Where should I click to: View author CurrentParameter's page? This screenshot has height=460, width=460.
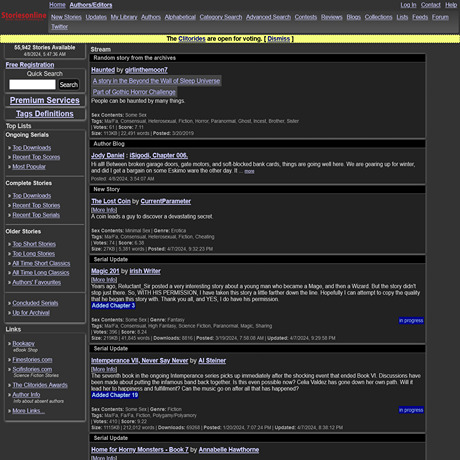coord(166,201)
